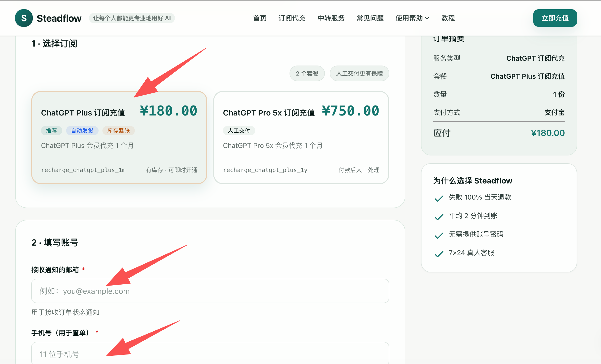This screenshot has height=364, width=601.
Task: Click checkmark icon beside 失败 100% 当天退款
Action: 439,198
